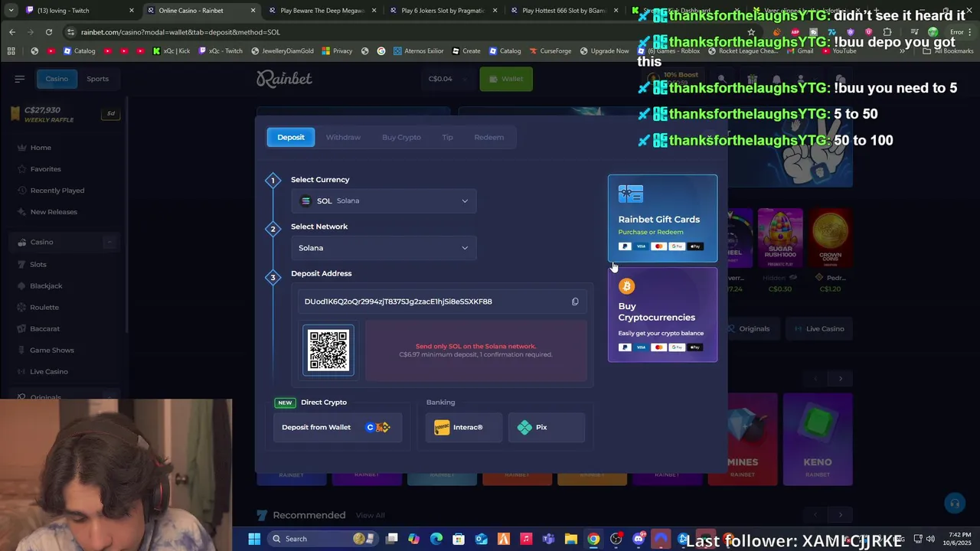This screenshot has width=980, height=551.
Task: Open Favorites in the sidebar
Action: point(45,169)
